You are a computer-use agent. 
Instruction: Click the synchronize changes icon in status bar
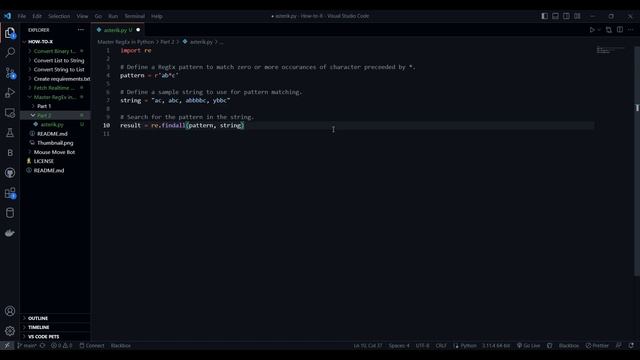(x=42, y=345)
